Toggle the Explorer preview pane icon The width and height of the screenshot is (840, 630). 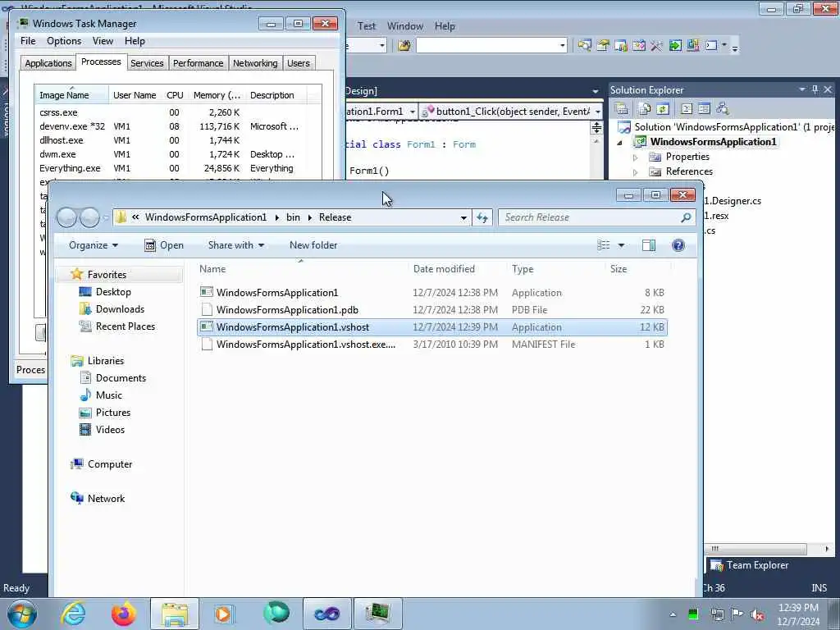click(649, 245)
